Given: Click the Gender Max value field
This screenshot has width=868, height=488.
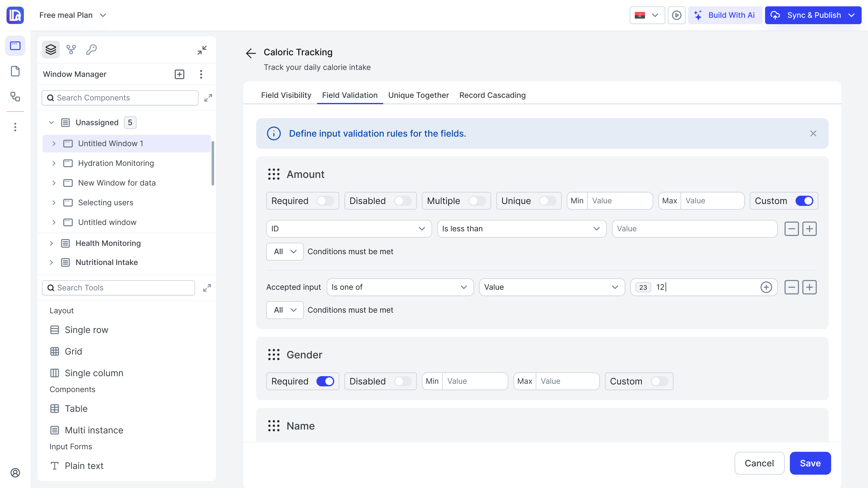Looking at the screenshot, I should [567, 381].
